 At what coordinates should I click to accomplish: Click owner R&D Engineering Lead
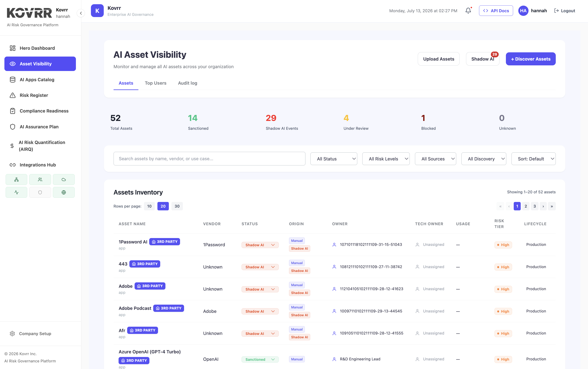point(360,359)
